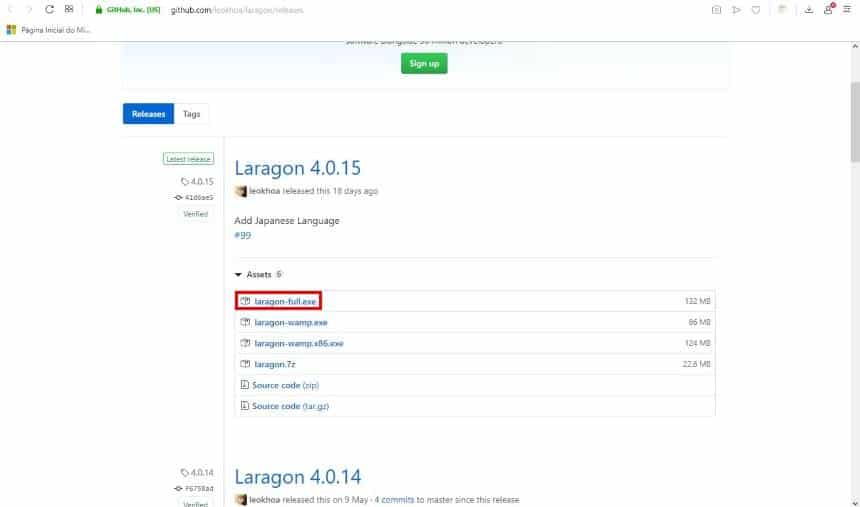Open commit 41d0ae5 link

199,198
